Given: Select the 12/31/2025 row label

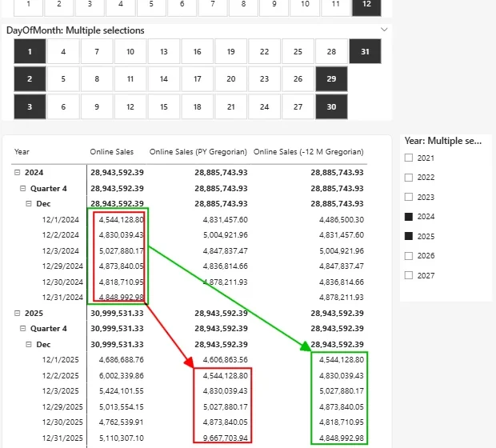Looking at the screenshot, I should tap(60, 438).
